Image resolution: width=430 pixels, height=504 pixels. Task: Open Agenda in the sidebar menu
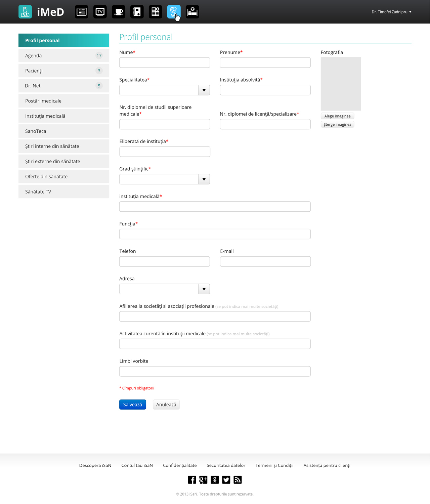point(64,55)
